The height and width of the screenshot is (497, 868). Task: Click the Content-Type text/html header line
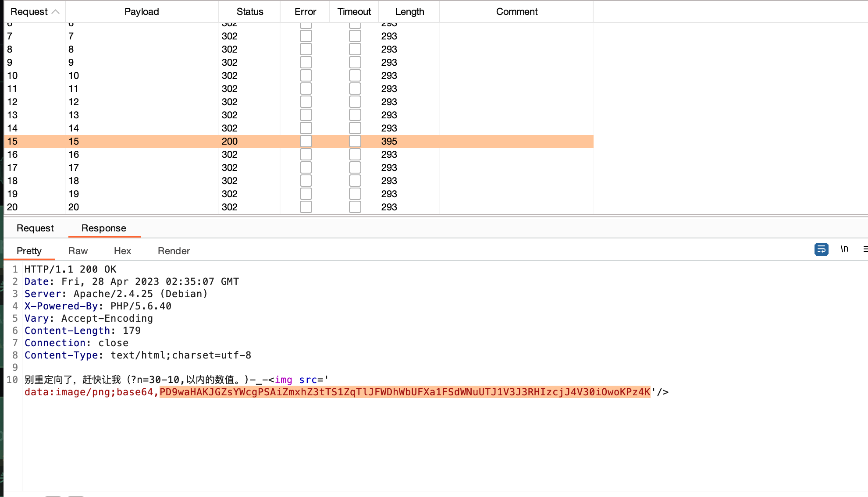click(138, 355)
